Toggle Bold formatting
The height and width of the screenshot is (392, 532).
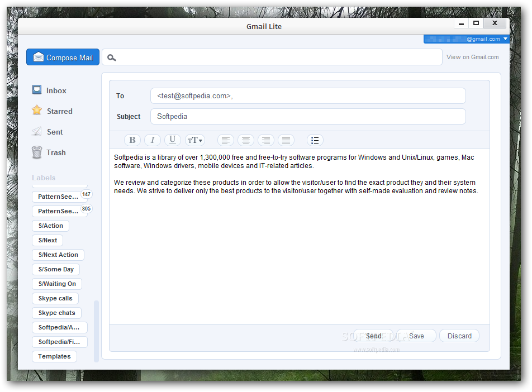[132, 140]
